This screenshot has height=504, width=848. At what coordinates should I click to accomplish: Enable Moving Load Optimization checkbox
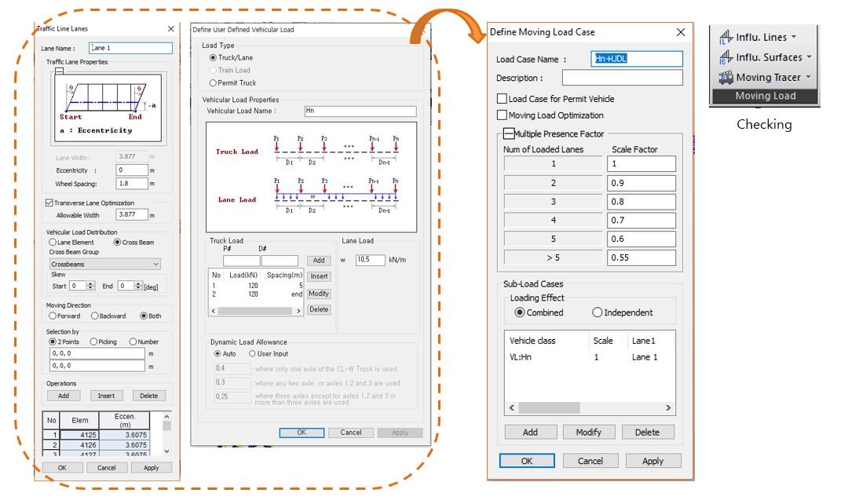502,115
